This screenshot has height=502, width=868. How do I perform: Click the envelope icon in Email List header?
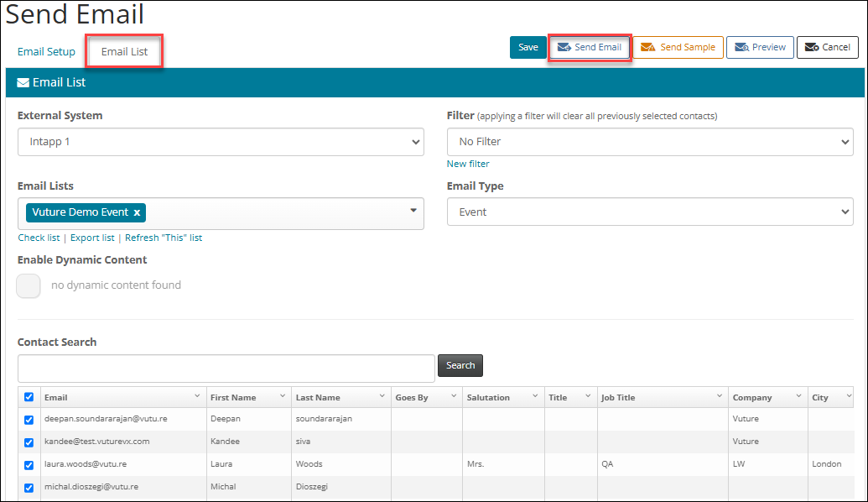coord(22,81)
